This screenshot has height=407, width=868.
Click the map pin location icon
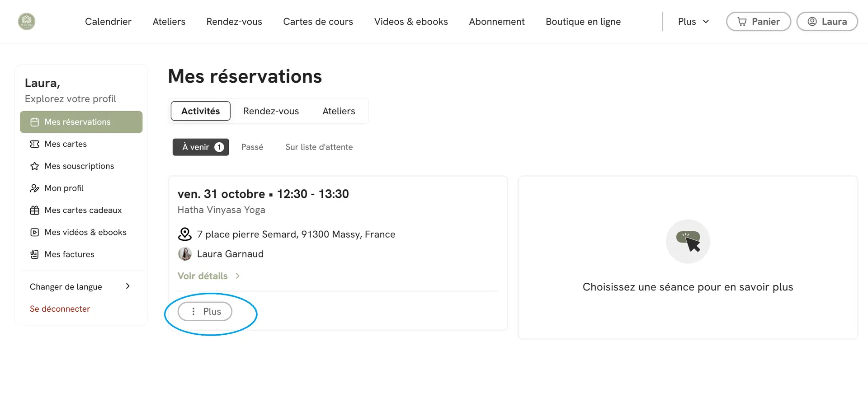click(x=185, y=234)
